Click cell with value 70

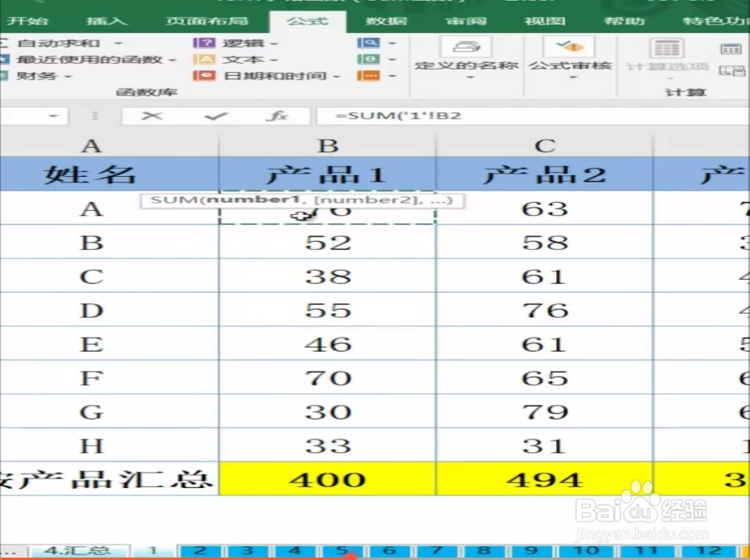pyautogui.click(x=327, y=378)
